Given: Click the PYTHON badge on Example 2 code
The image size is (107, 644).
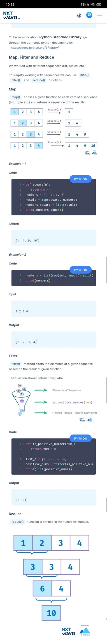Looking at the screenshot, I should [x=81, y=270].
